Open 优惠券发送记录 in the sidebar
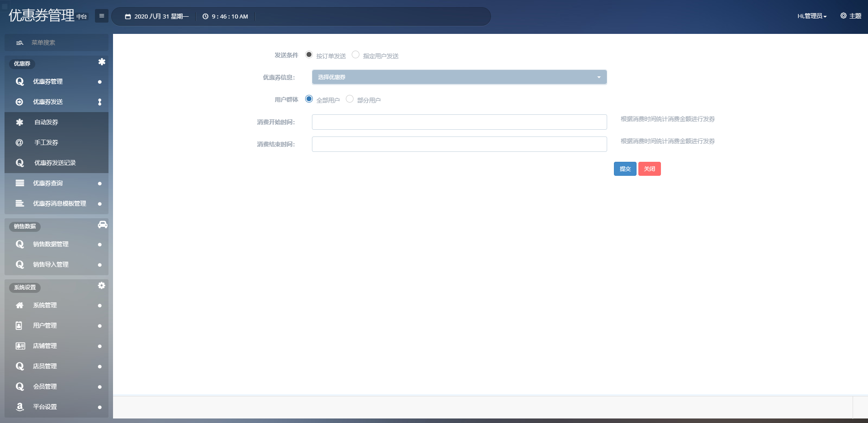The height and width of the screenshot is (423, 868). (x=55, y=163)
